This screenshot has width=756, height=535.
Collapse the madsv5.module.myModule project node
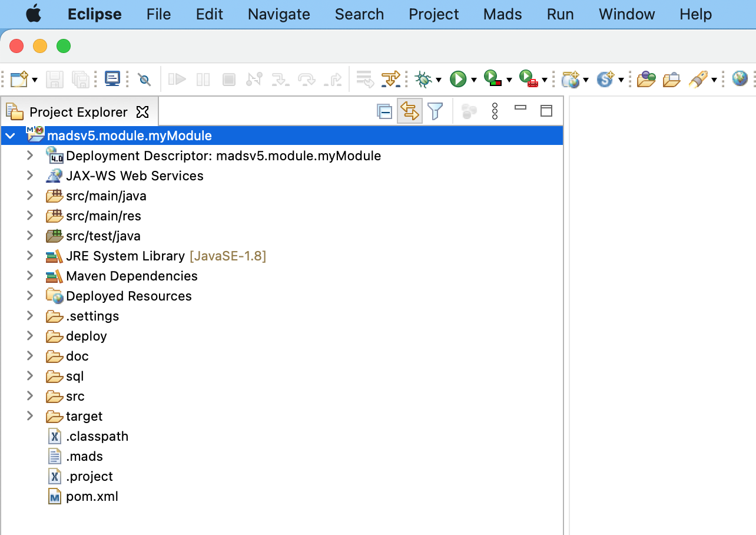pyautogui.click(x=10, y=136)
